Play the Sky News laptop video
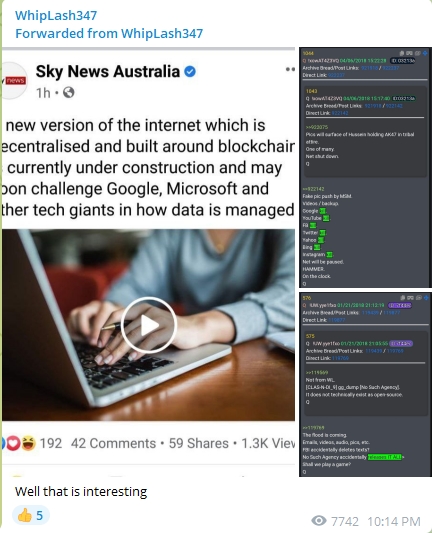The height and width of the screenshot is (533, 432). click(149, 325)
